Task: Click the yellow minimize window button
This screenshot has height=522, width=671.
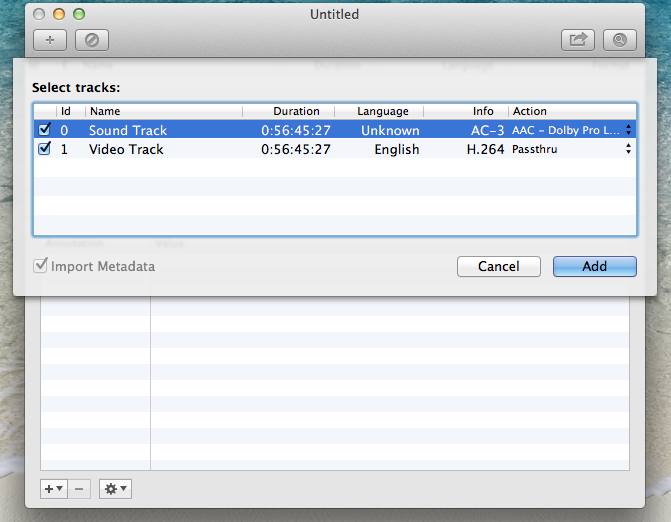Action: tap(59, 14)
